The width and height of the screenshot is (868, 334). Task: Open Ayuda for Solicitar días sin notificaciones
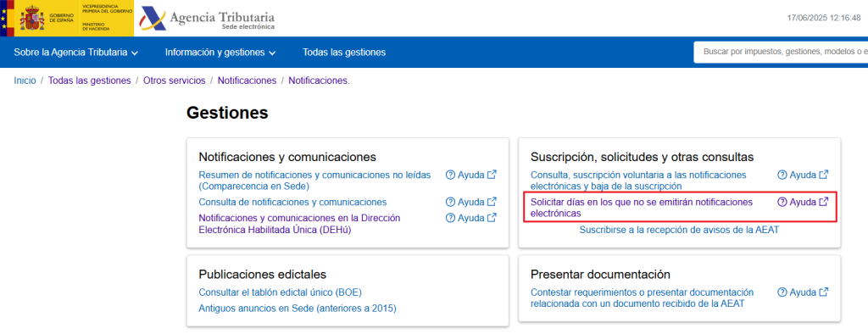(803, 202)
